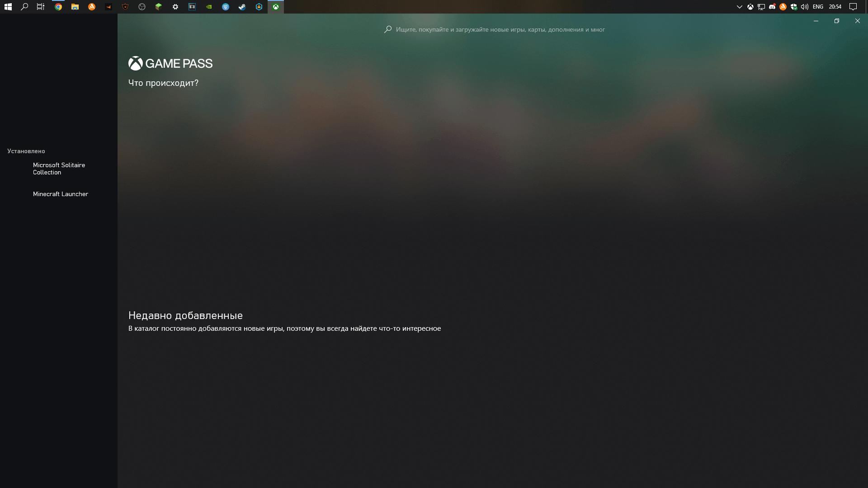Open File Explorer from the taskbar

tap(75, 7)
